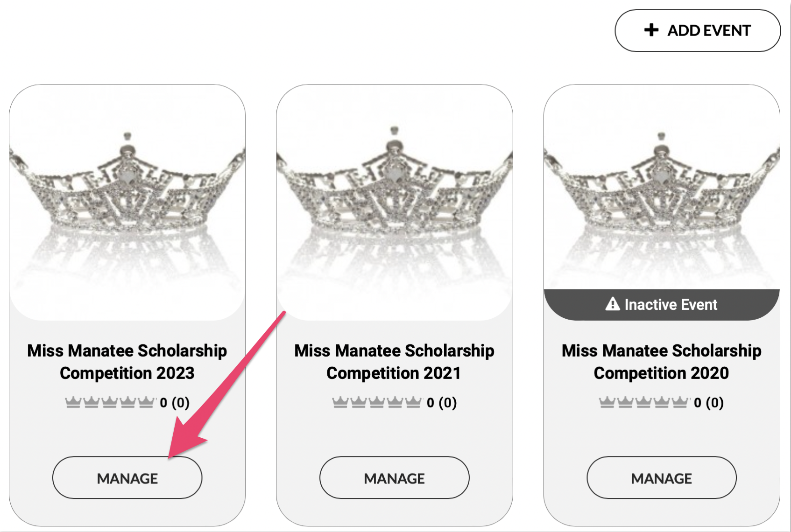791x532 pixels.
Task: Click last crown rating icon for 2020 competition
Action: [680, 402]
